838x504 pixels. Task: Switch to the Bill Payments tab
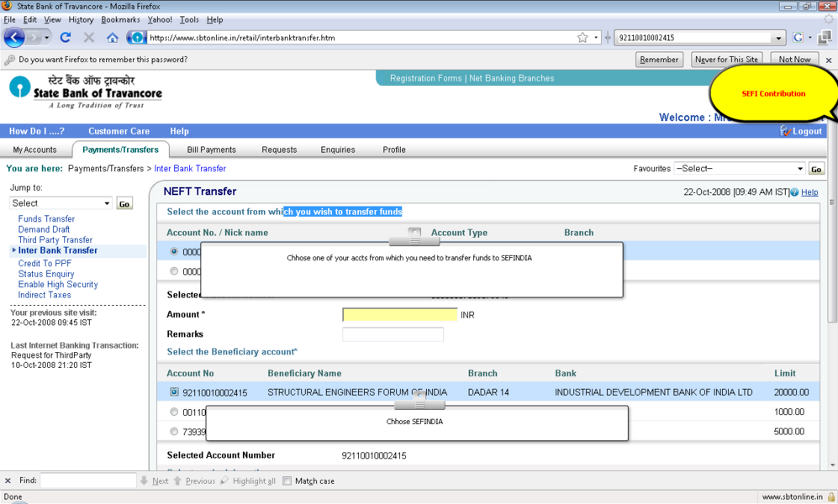(x=211, y=150)
